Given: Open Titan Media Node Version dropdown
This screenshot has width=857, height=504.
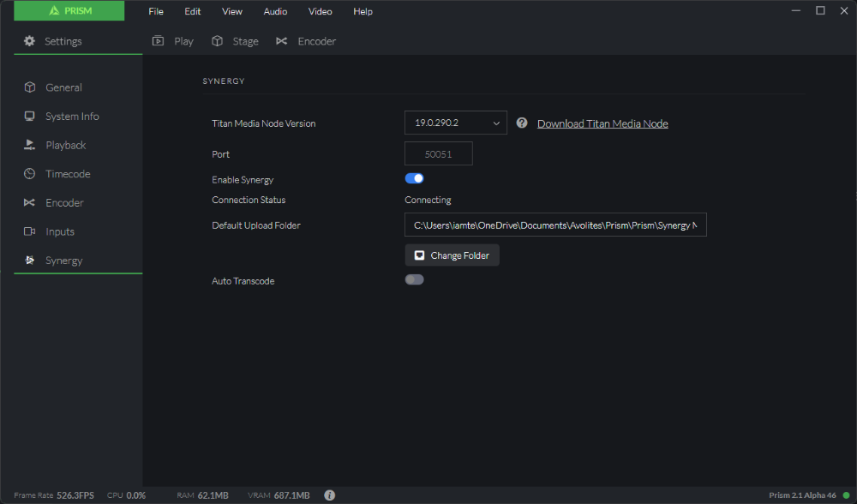Looking at the screenshot, I should click(456, 123).
